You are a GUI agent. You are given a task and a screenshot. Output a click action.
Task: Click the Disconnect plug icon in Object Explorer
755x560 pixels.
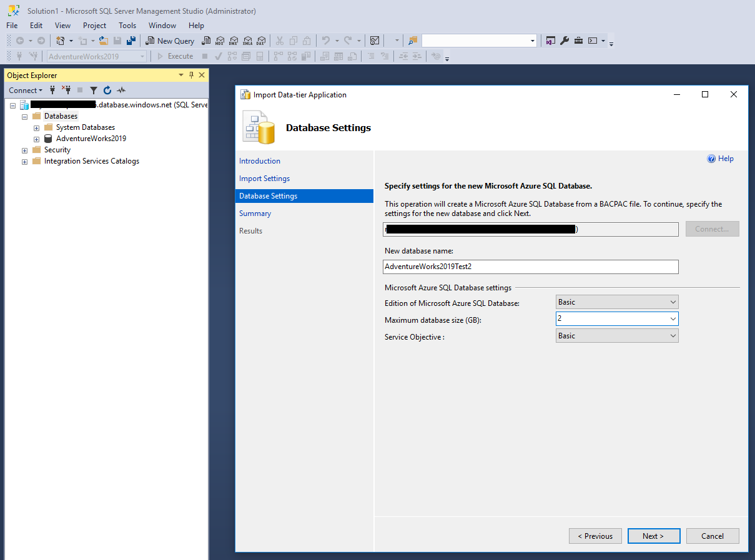coord(66,90)
